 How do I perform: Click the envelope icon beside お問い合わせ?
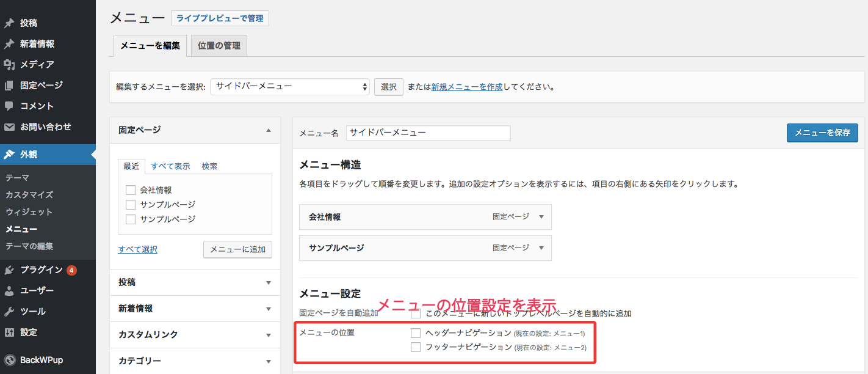(9, 127)
